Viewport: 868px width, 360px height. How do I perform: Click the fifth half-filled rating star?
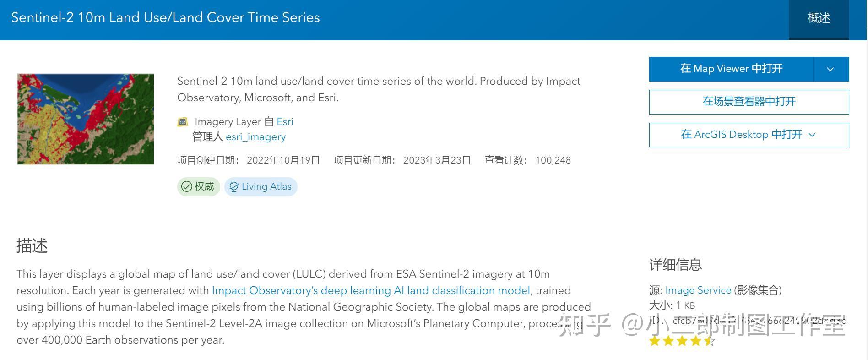click(709, 341)
